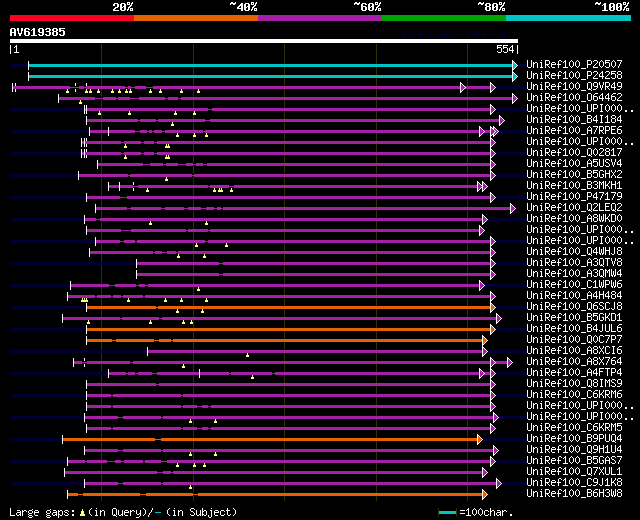The height and width of the screenshot is (520, 640).
Task: Select the UniRef100_A3QTV8 label
Action: [574, 262]
